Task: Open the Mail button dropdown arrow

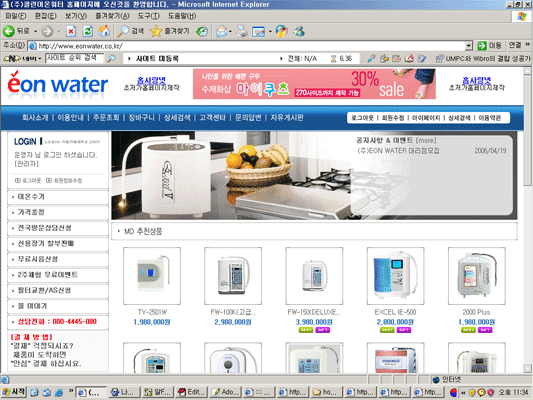Action: 230,31
